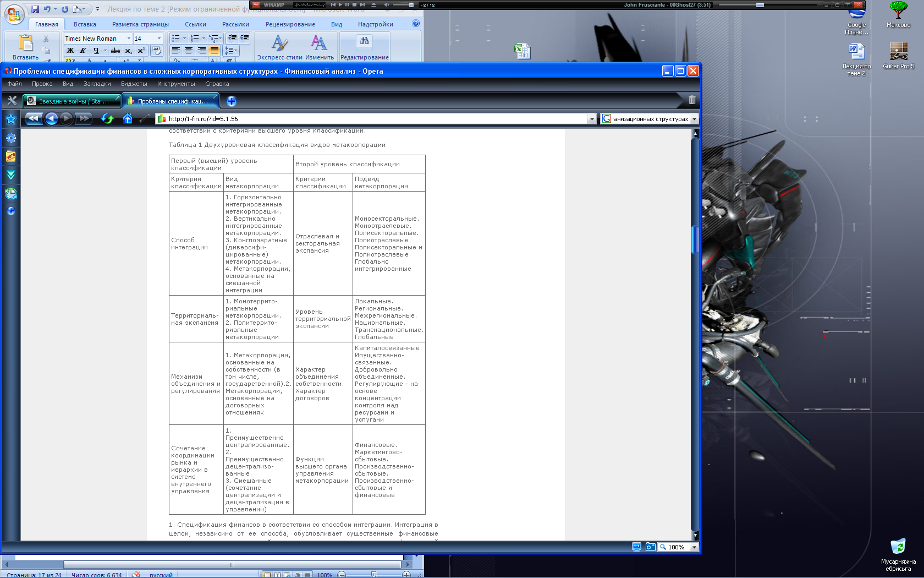Open Word's Экспресс-стили gallery
The height and width of the screenshot is (578, 924).
pyautogui.click(x=279, y=47)
